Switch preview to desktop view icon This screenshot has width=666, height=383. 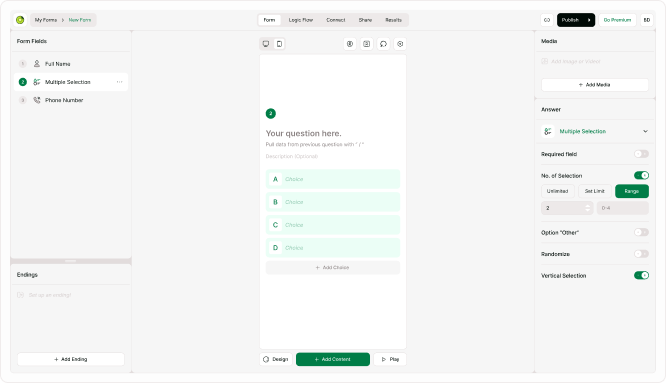coord(266,44)
